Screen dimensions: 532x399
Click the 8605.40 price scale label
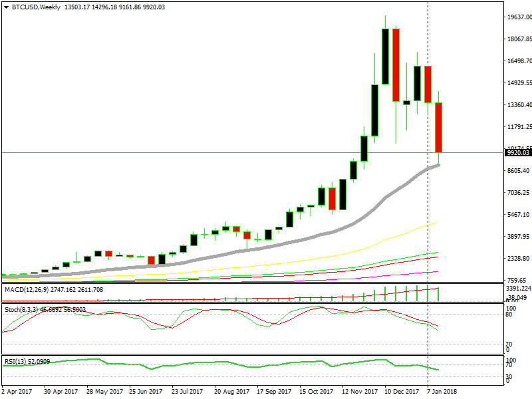coord(518,171)
